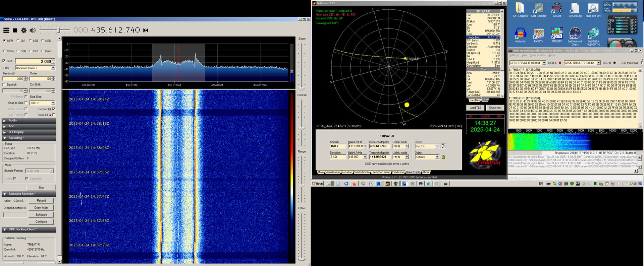Open the first GFSK TRISAT-R 1000bd modem dropdown
This screenshot has height=266, width=644.
(528, 63)
